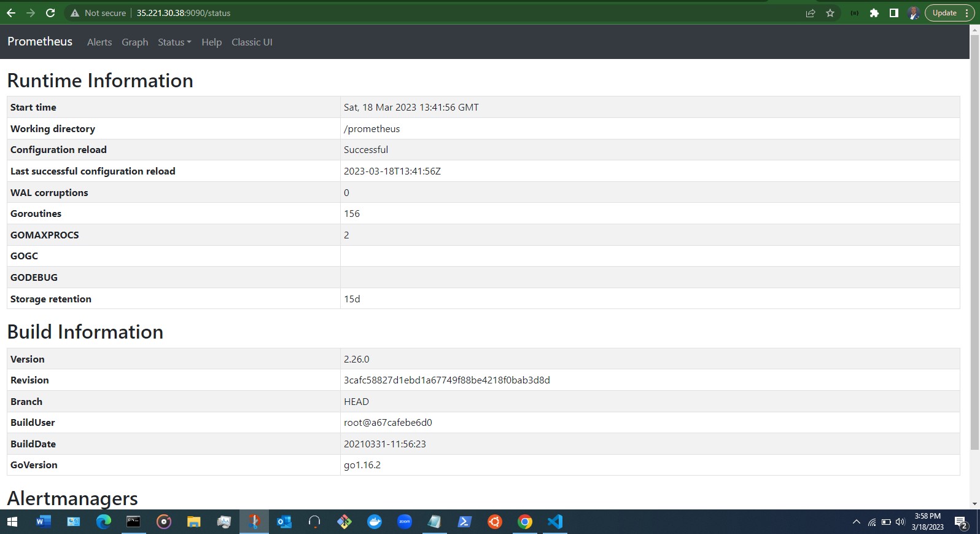Click the scrollbar down arrow
980x534 pixels.
[x=974, y=504]
